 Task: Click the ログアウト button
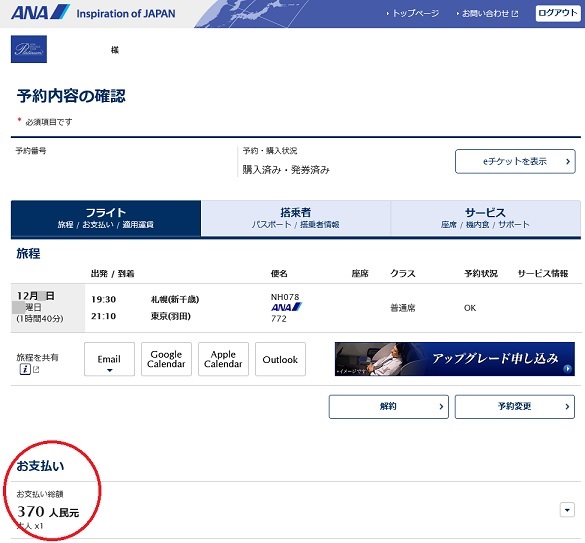[x=558, y=13]
